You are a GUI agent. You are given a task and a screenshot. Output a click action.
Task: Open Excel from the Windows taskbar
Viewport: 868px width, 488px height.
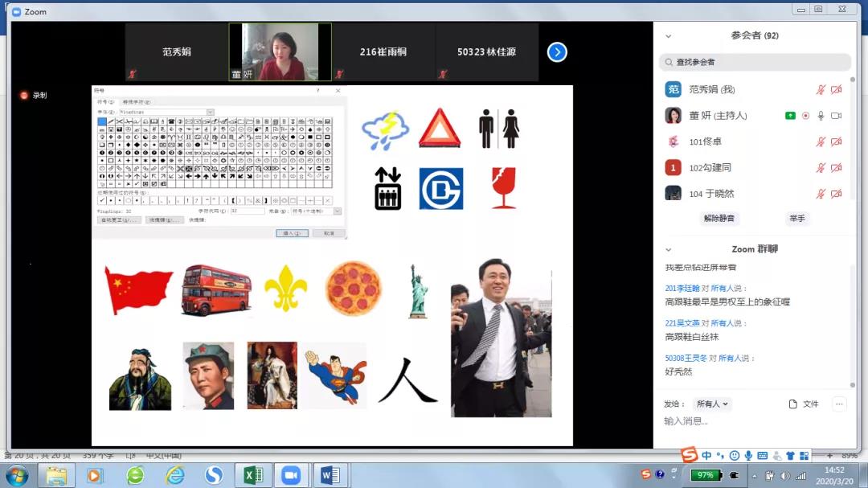(252, 475)
